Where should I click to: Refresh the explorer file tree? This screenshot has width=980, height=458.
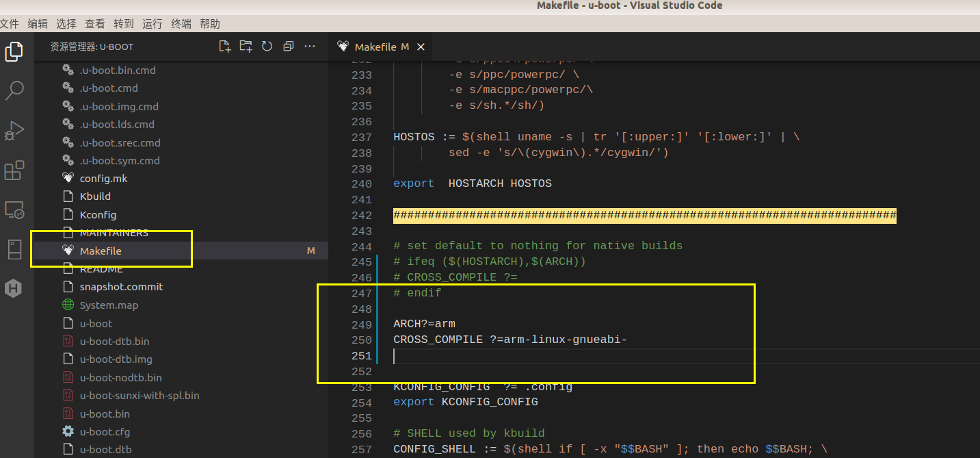tap(267, 47)
